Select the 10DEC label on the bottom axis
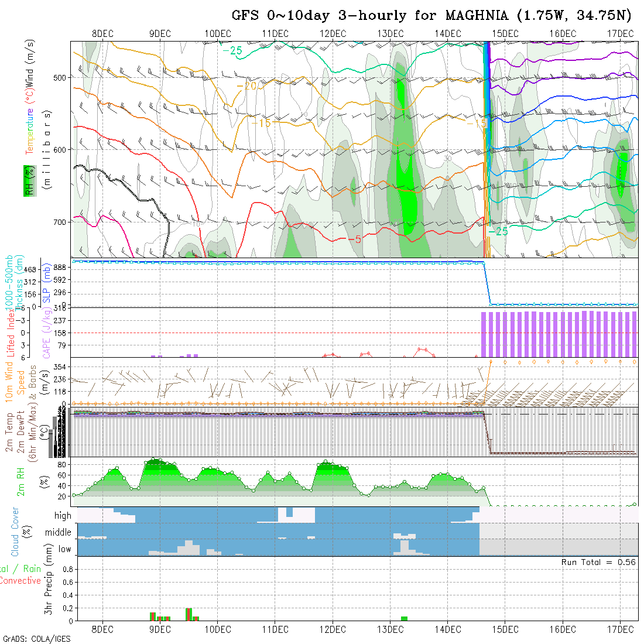The width and height of the screenshot is (644, 644). tap(217, 629)
